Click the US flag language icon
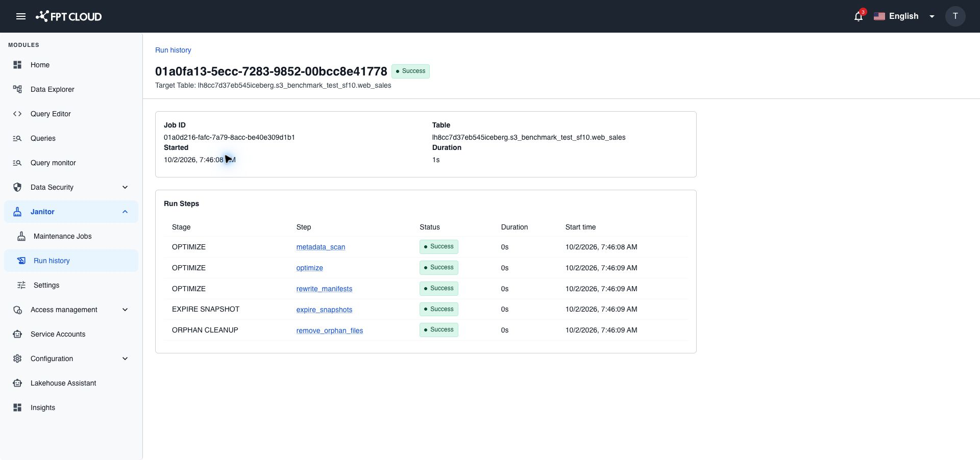 click(x=879, y=16)
